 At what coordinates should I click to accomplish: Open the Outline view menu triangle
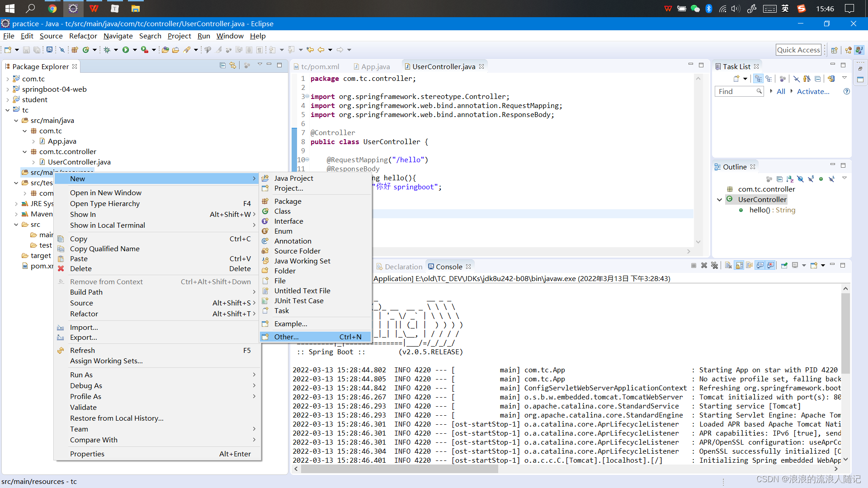844,178
